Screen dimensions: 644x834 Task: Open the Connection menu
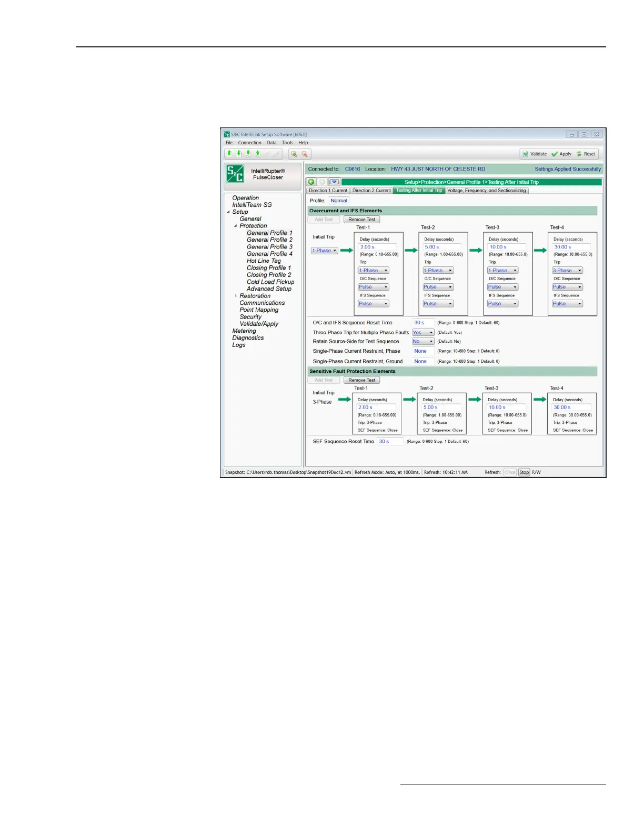[249, 143]
